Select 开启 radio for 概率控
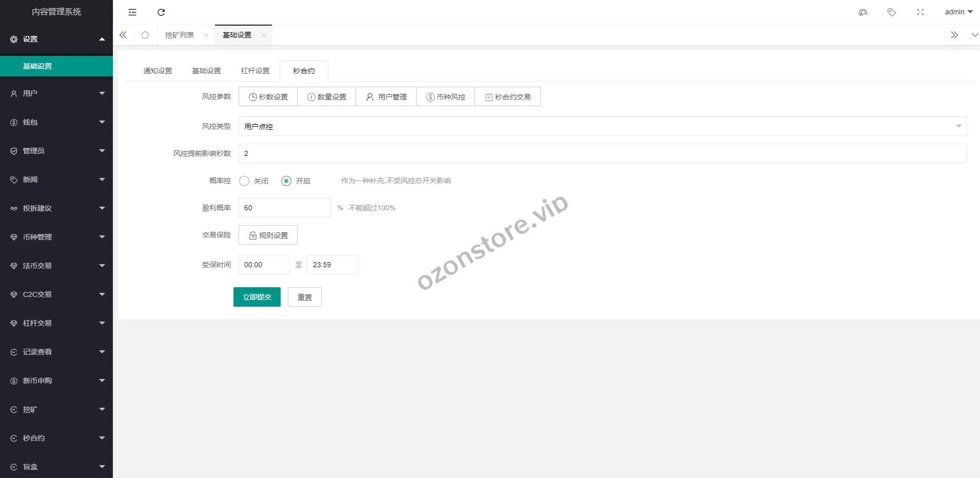The image size is (980, 478). click(286, 181)
